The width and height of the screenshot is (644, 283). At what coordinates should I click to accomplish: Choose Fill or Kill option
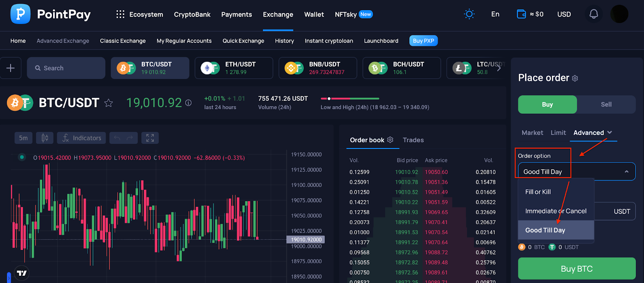click(x=556, y=192)
